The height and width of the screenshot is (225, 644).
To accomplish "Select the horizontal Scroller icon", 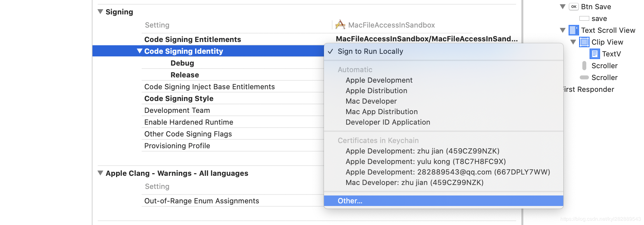I will click(584, 77).
